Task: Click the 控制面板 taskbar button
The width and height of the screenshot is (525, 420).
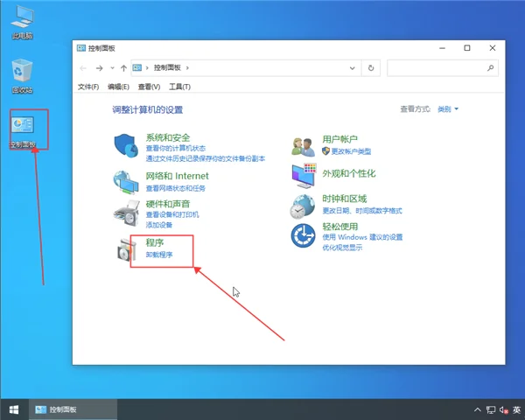Action: click(x=73, y=409)
